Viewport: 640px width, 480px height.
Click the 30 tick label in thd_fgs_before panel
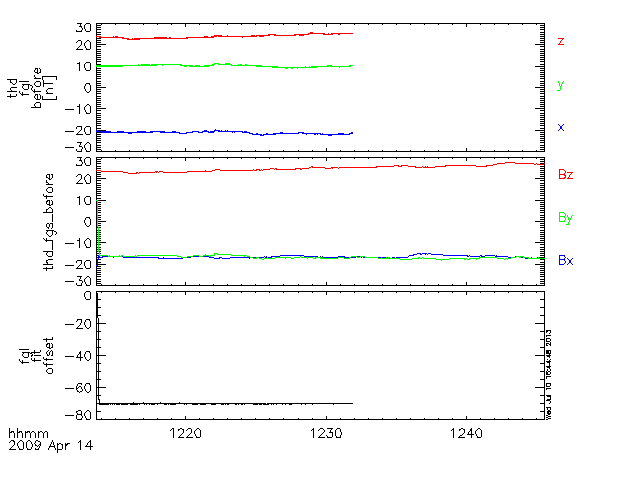pyautogui.click(x=84, y=162)
